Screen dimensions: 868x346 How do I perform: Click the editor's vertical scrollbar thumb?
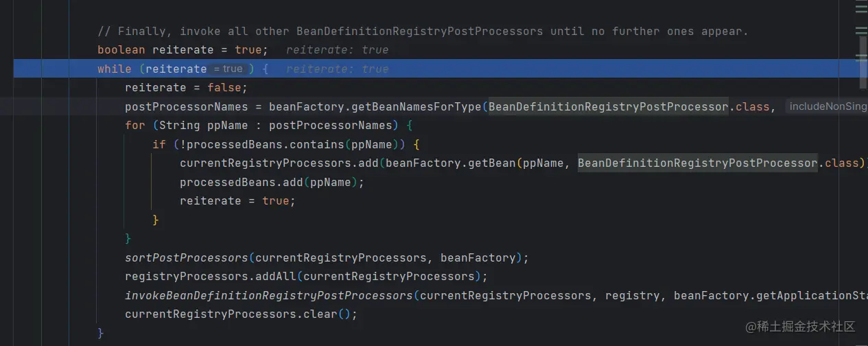click(863, 62)
